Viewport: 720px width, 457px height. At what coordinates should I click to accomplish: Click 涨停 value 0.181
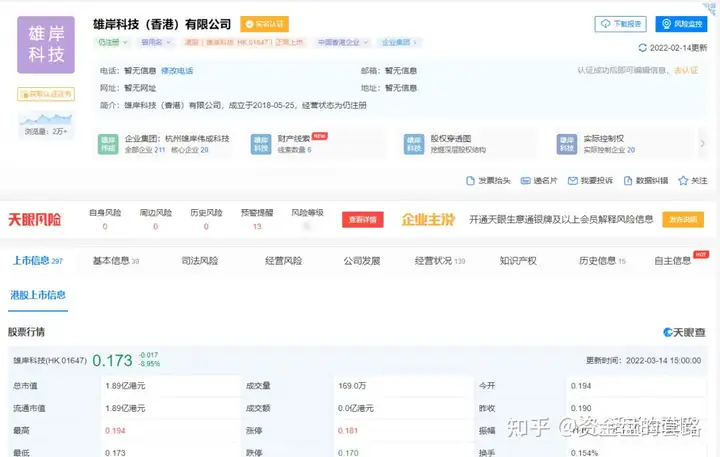pyautogui.click(x=348, y=431)
